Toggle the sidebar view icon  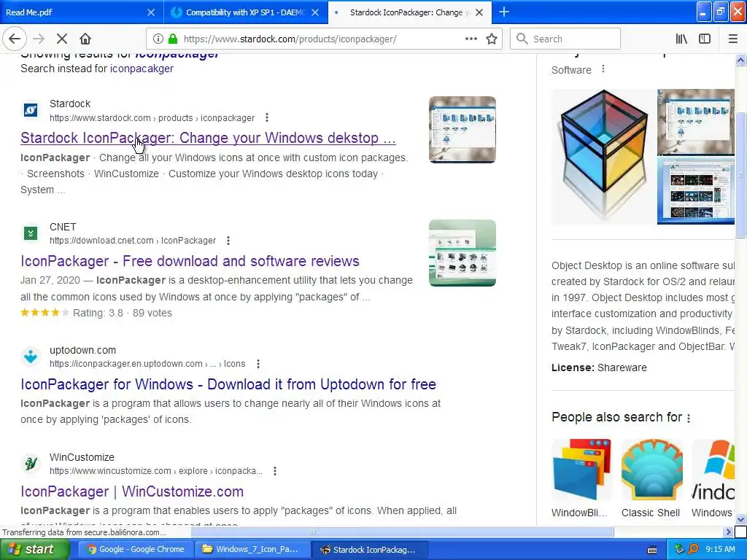(705, 39)
